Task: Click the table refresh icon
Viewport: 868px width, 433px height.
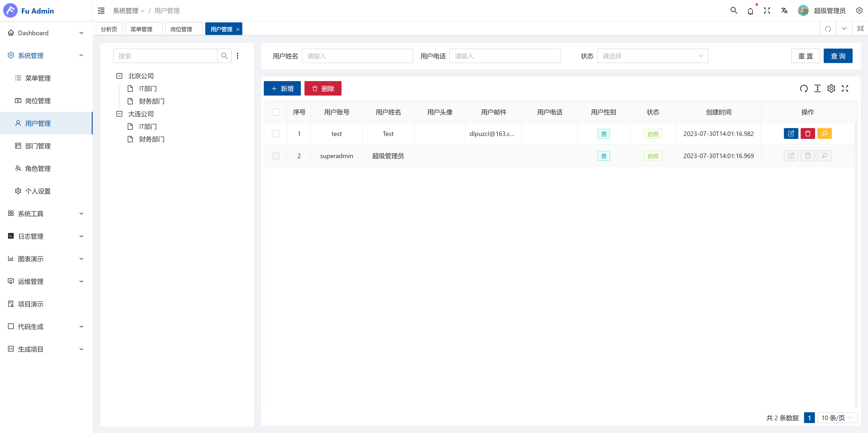Action: (x=804, y=89)
